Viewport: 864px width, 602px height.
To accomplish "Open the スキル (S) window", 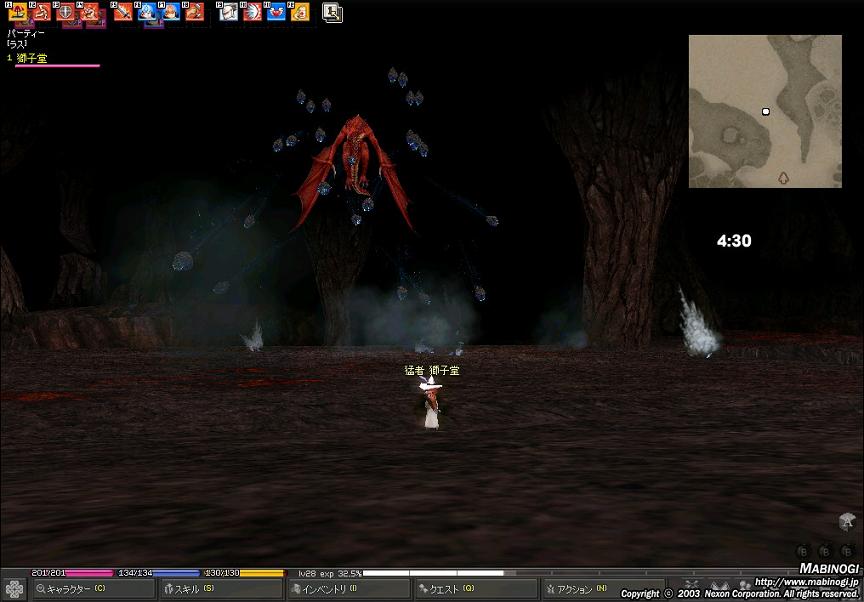I will tap(221, 589).
